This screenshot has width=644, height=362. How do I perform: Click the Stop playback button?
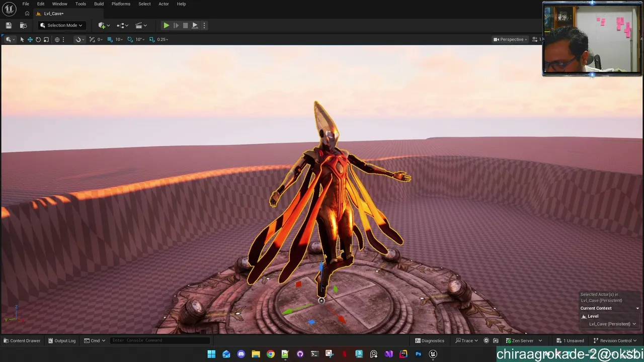coord(185,25)
